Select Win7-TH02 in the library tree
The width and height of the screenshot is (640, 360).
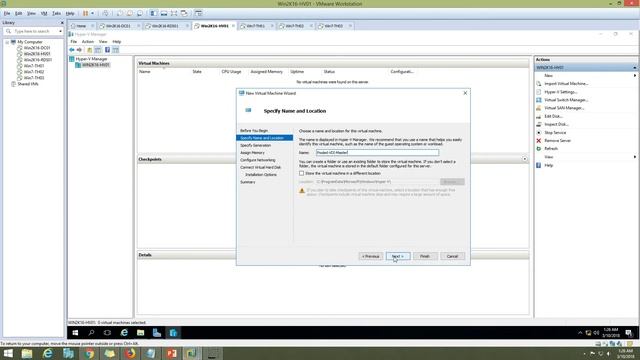(33, 72)
